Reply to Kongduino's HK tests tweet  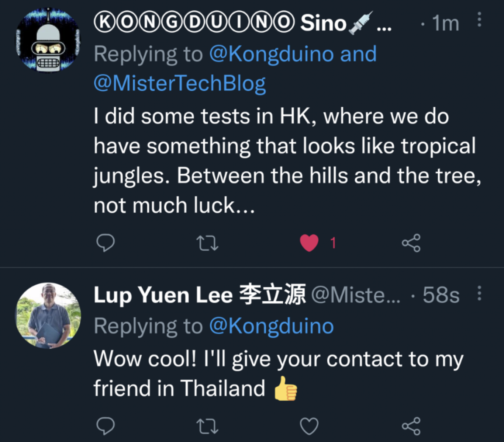tap(106, 243)
